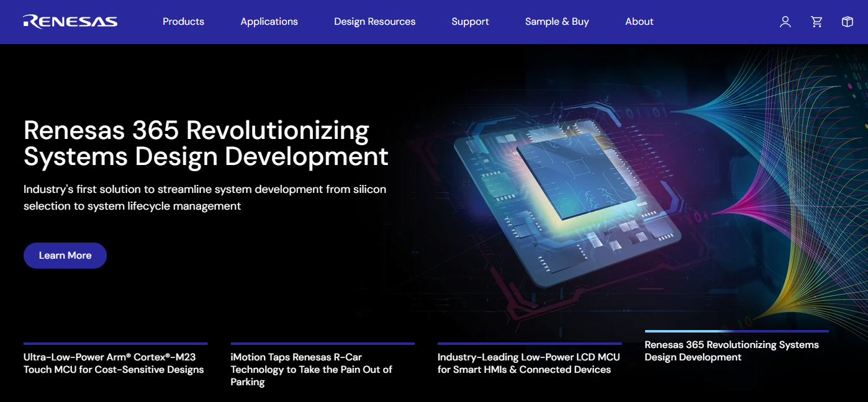Click the indicator bar above LCD MCU slide
This screenshot has height=402, width=868.
[529, 343]
